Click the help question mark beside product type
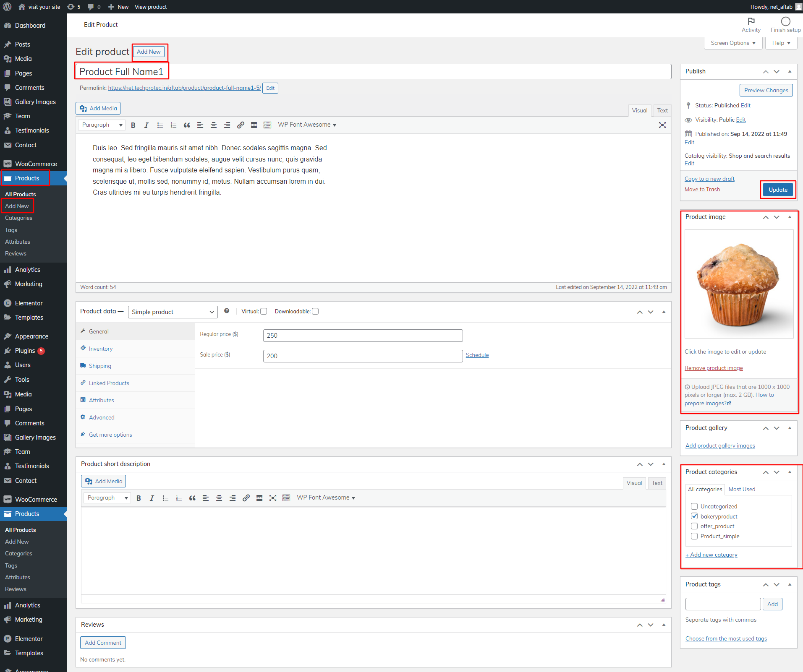This screenshot has height=672, width=803. pos(227,311)
